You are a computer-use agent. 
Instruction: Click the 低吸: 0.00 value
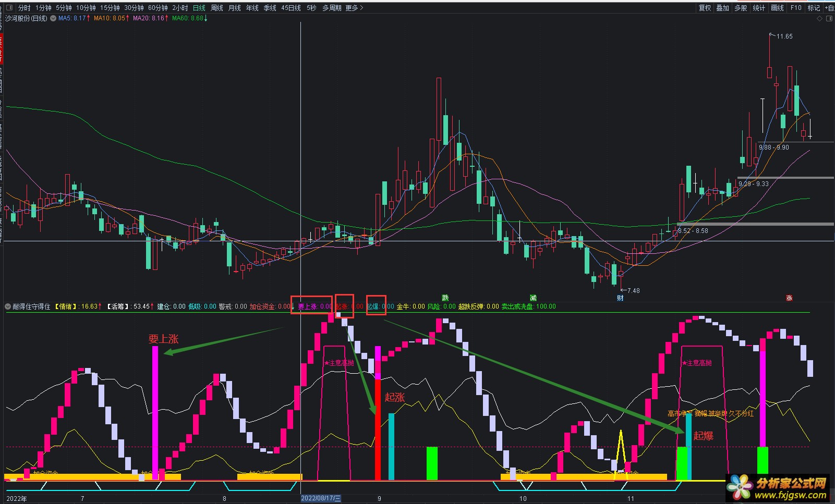pos(202,306)
